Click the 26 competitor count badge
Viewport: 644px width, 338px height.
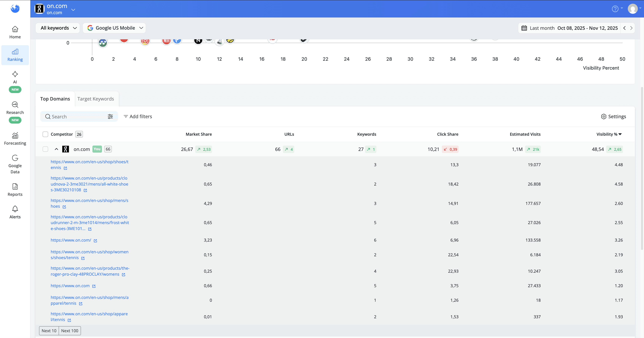(x=79, y=134)
